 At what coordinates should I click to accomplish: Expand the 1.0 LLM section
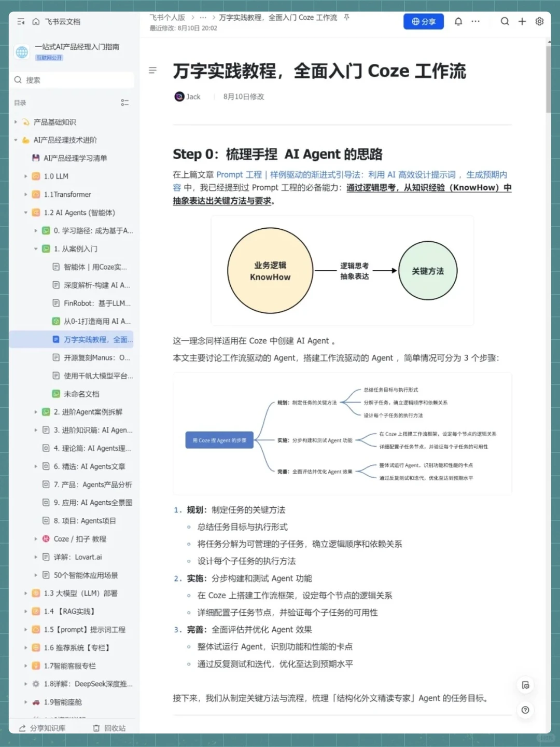point(25,176)
